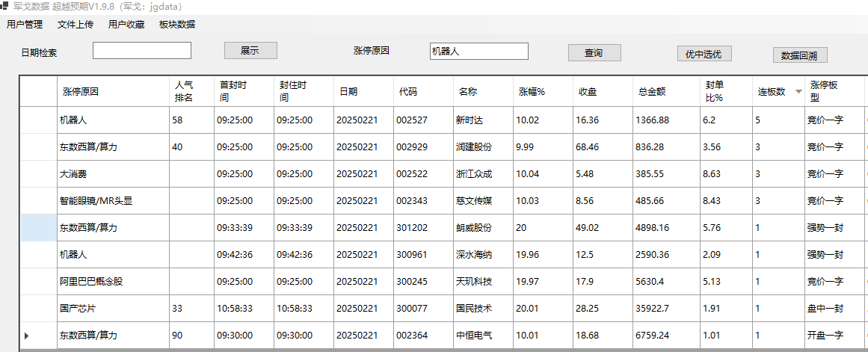Select the highlighted row header of 朗威股份
868x352 pixels.
[x=38, y=227]
